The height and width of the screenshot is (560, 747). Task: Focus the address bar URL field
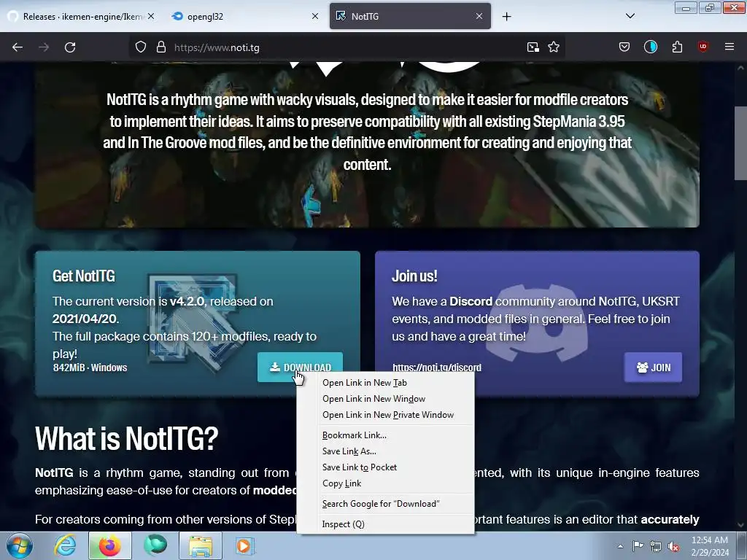(x=347, y=47)
